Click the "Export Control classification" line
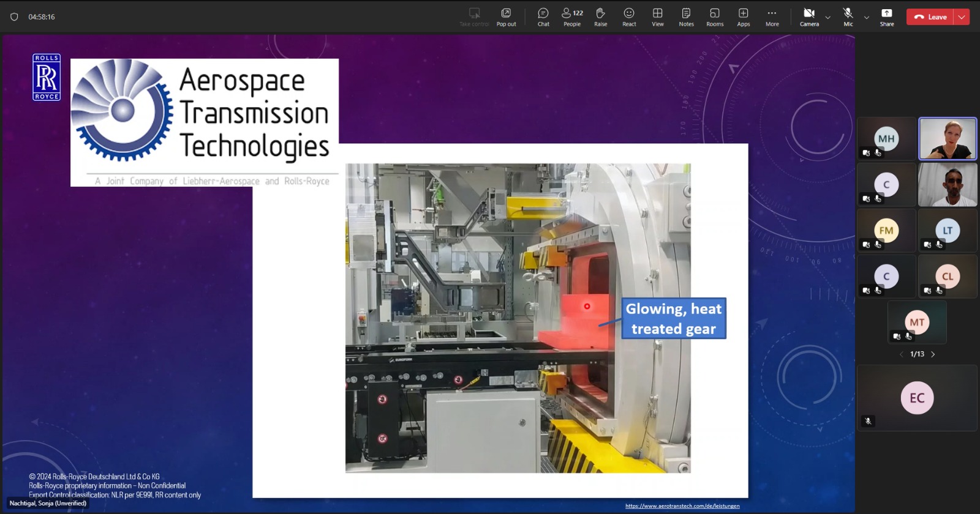 click(x=115, y=495)
